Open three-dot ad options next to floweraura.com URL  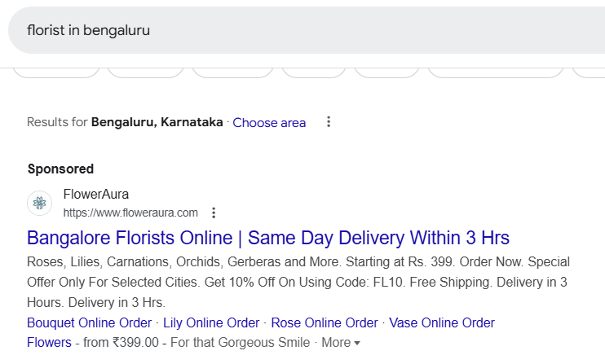214,213
